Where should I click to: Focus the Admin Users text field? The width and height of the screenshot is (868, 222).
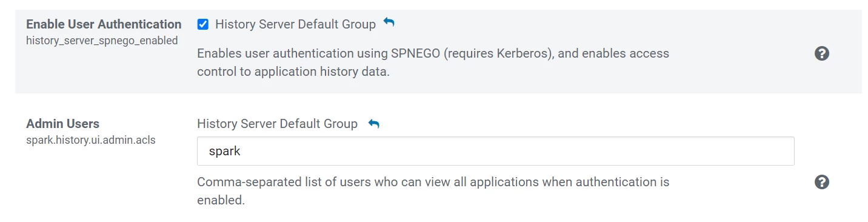click(x=495, y=151)
